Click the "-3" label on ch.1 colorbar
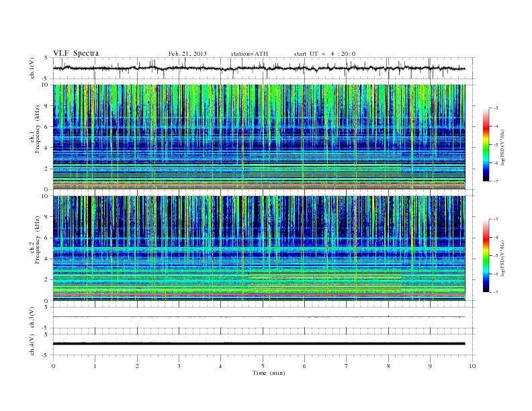Viewport: 532px width, 411px height. [496, 108]
